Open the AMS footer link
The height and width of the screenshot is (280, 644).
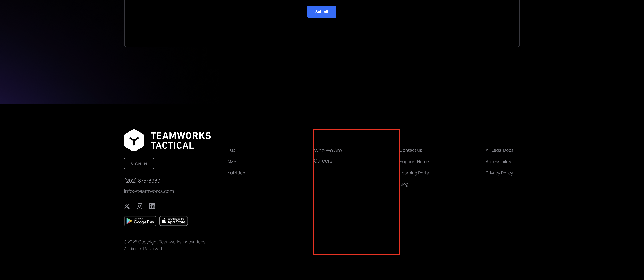click(x=232, y=162)
